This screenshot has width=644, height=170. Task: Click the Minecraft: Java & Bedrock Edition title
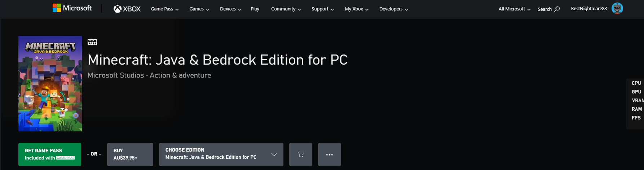coord(218,60)
